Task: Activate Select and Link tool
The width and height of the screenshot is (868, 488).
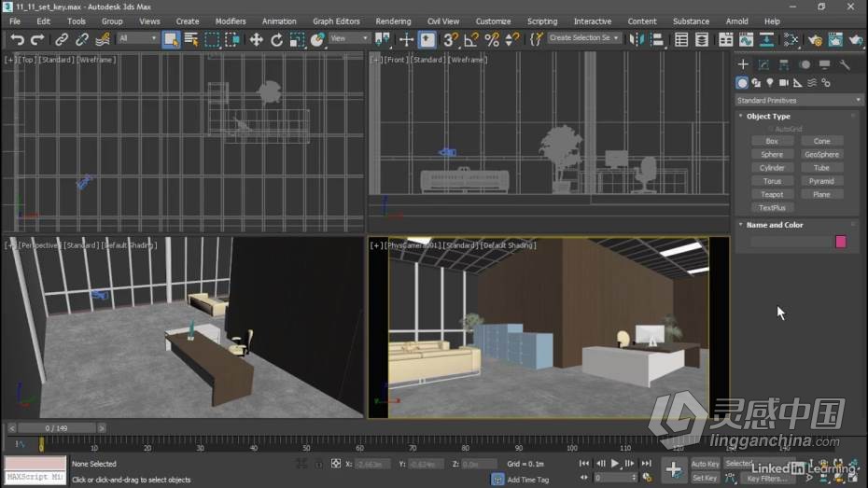Action: click(61, 39)
